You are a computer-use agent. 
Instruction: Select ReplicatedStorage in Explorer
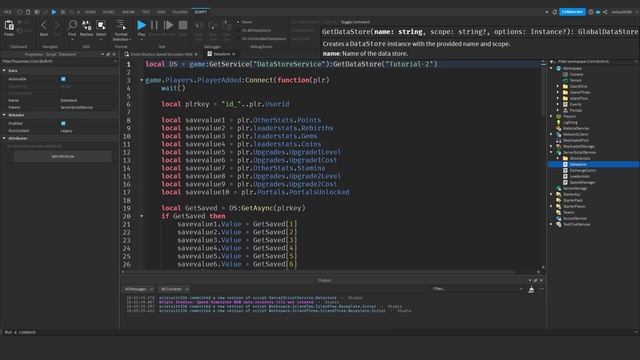578,147
